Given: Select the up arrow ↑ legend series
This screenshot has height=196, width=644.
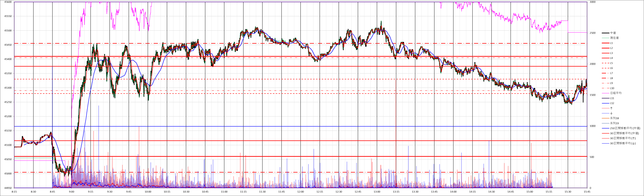Looking at the screenshot, I should [x=611, y=108].
